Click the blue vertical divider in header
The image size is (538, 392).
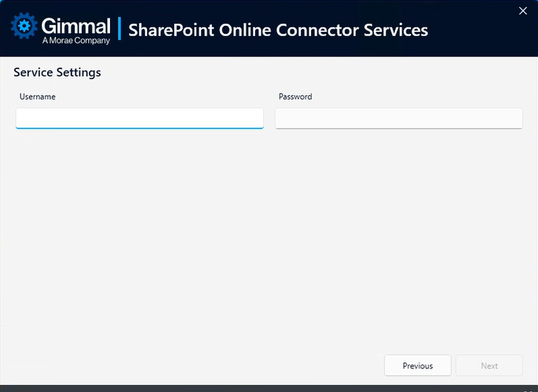coord(119,29)
